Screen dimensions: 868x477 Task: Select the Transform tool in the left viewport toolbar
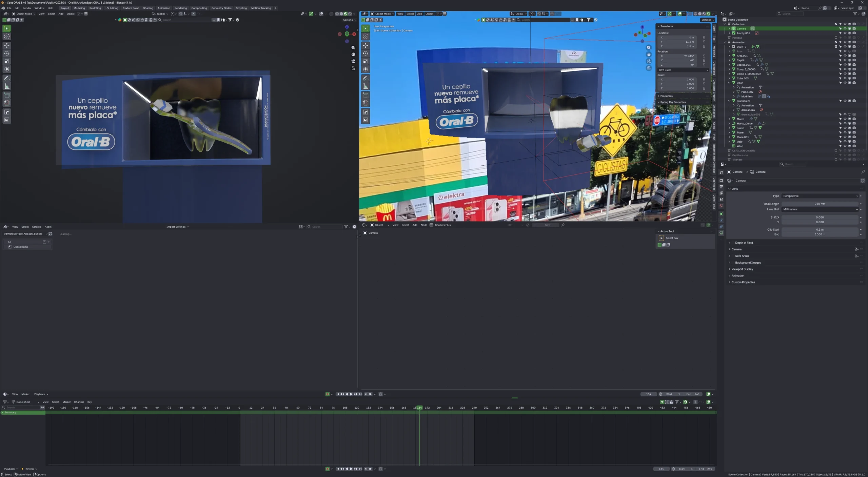[x=7, y=69]
